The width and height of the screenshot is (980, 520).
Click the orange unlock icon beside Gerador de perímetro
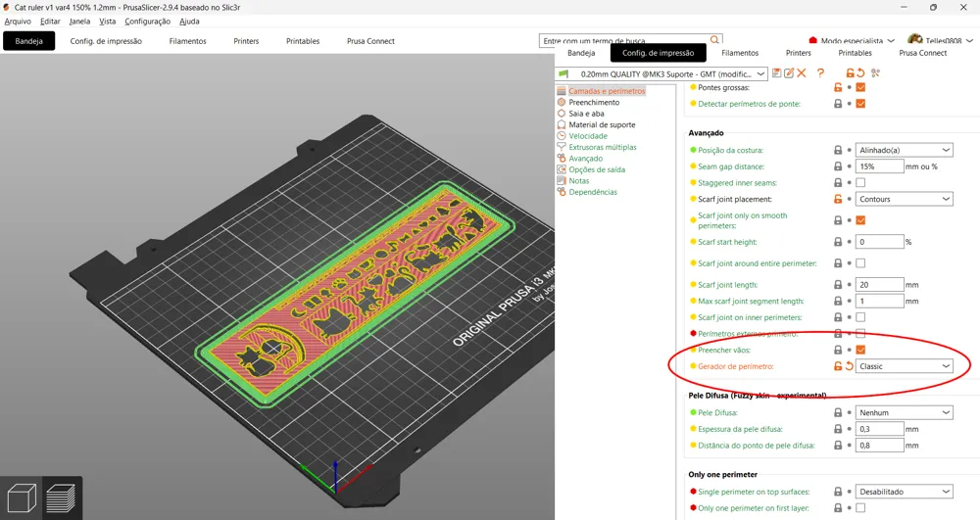point(838,366)
